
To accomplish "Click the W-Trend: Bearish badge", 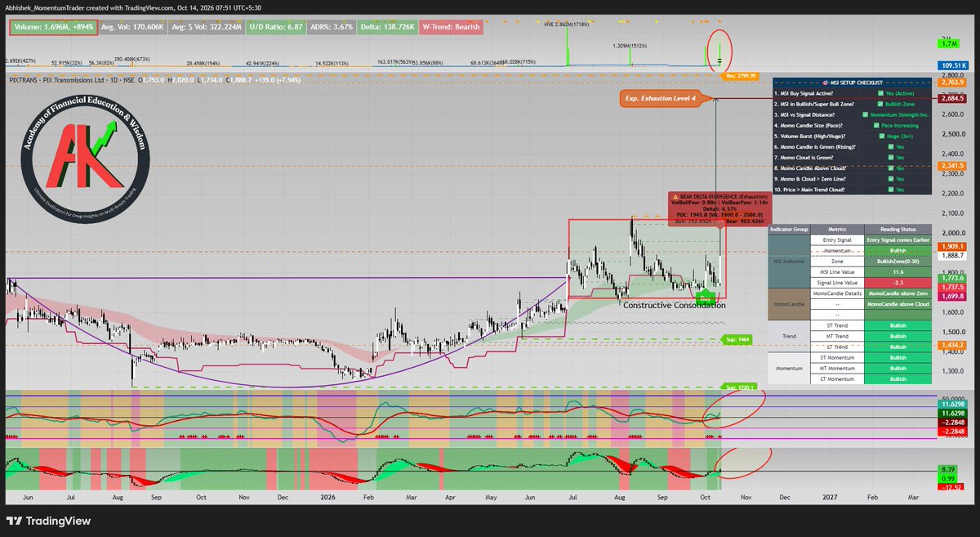I will 452,26.
